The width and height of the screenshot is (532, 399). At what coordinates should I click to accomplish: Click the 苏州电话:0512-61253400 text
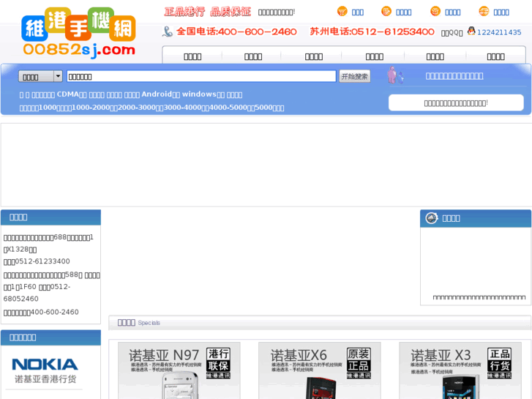point(372,31)
